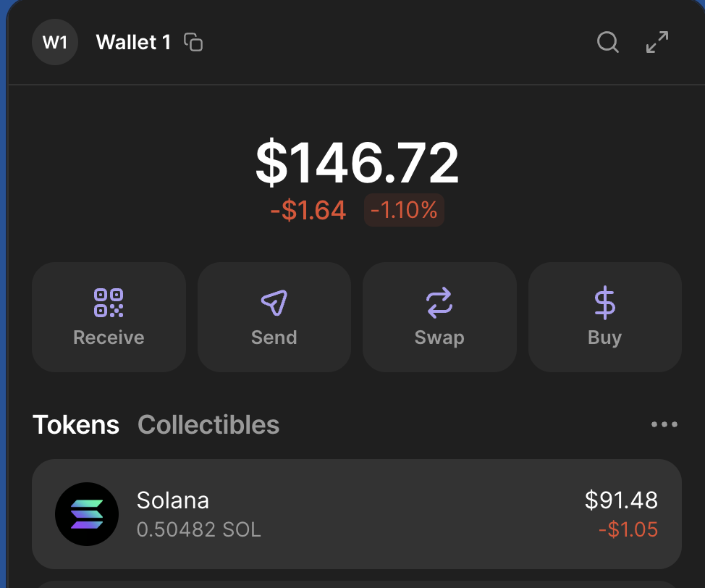Click the Solana token logo
Screen dimensions: 705x588
click(87, 514)
